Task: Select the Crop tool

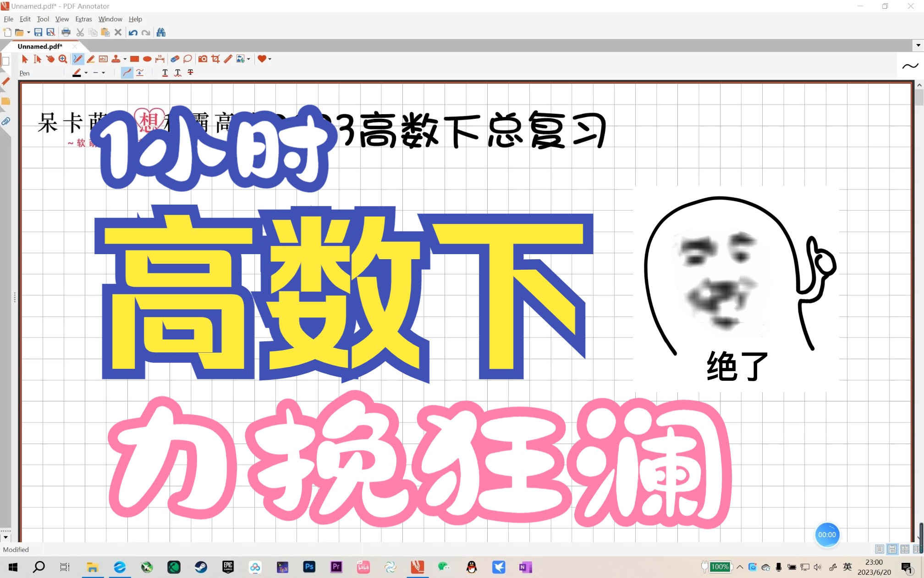Action: click(215, 59)
